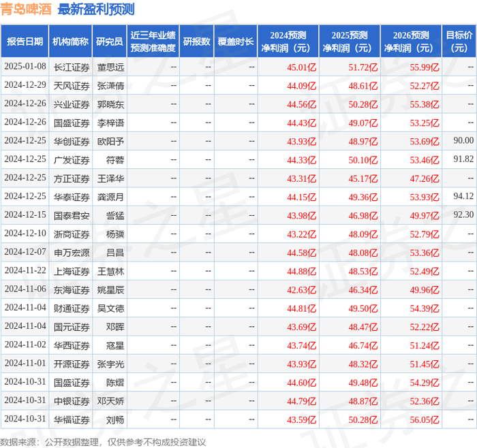The width and height of the screenshot is (477, 448).
Task: Click the date 2024-12-15
Action: 25,214
